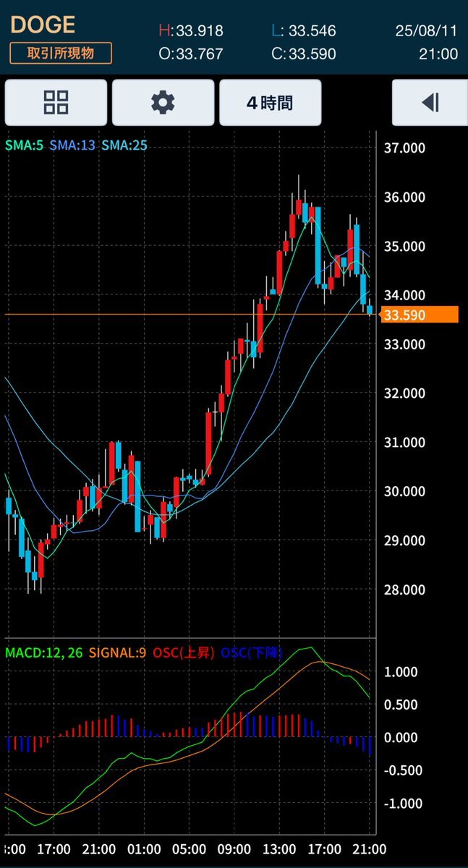Open the chart layout grid button
The height and width of the screenshot is (868, 468).
click(x=56, y=103)
